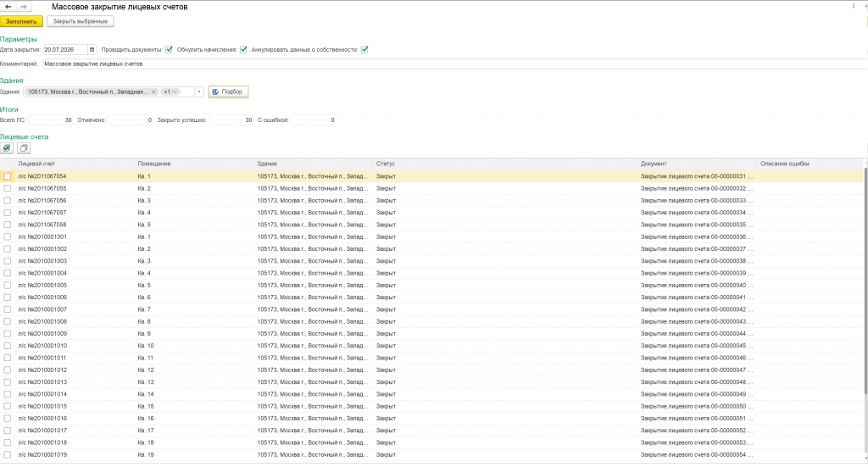
Task: Click document Закрытие лицевого счета 00-00000031
Action: 697,176
